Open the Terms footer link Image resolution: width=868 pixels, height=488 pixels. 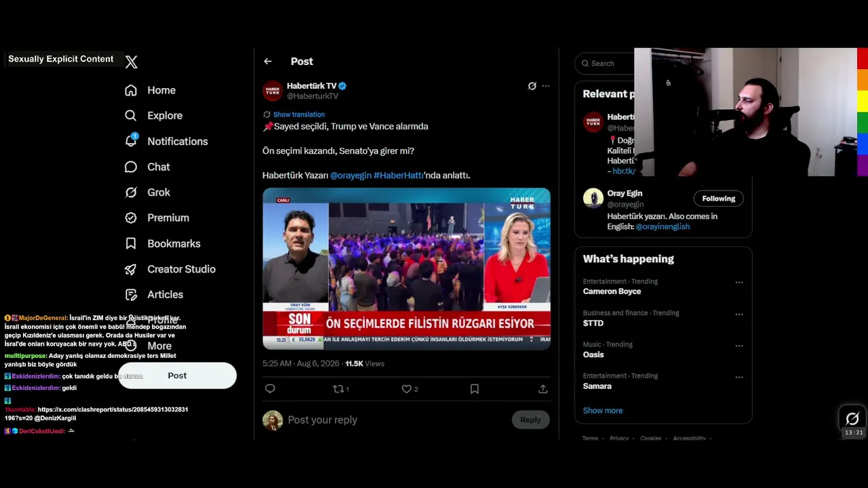click(x=590, y=439)
